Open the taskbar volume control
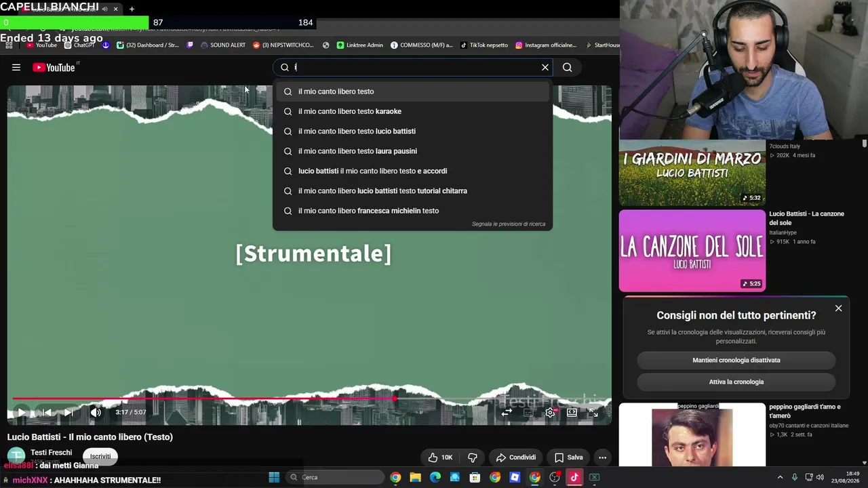The width and height of the screenshot is (868, 488). tap(820, 477)
